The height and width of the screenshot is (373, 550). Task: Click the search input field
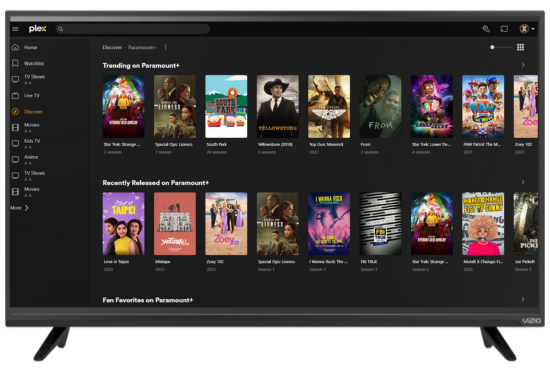tap(133, 29)
